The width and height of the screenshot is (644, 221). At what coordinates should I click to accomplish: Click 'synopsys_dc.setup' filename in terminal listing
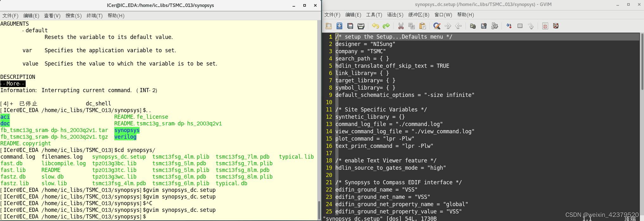[119, 157]
